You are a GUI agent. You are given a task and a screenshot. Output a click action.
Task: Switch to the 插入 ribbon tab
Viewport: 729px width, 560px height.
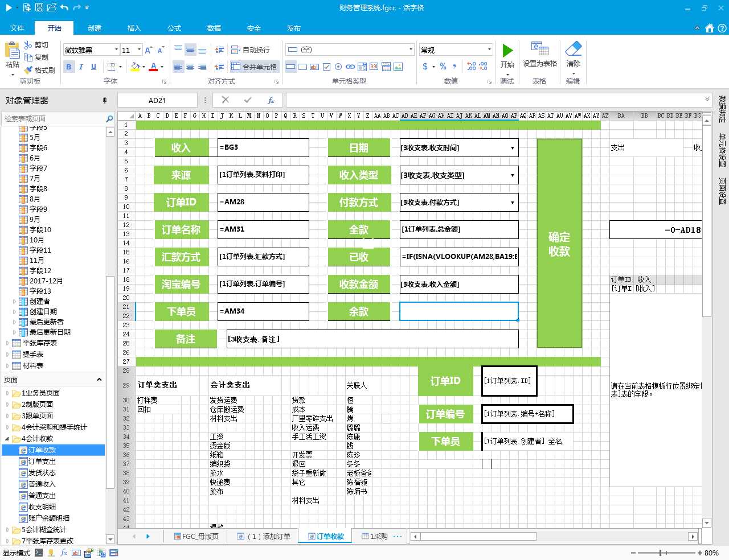134,28
